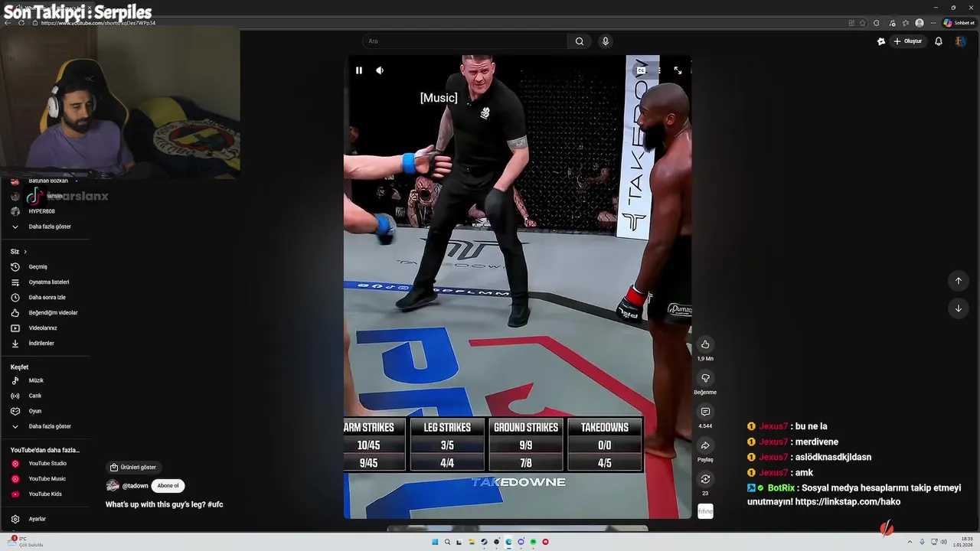Like the Short with 1,9 Mn likes
The width and height of the screenshot is (980, 551).
click(705, 344)
